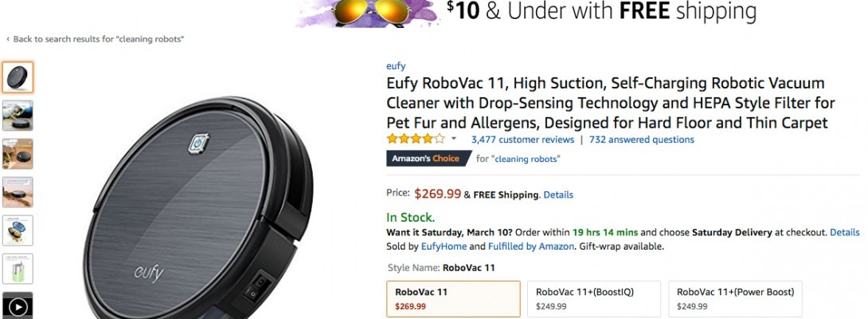Open the 3,477 customer reviews link

click(x=522, y=140)
